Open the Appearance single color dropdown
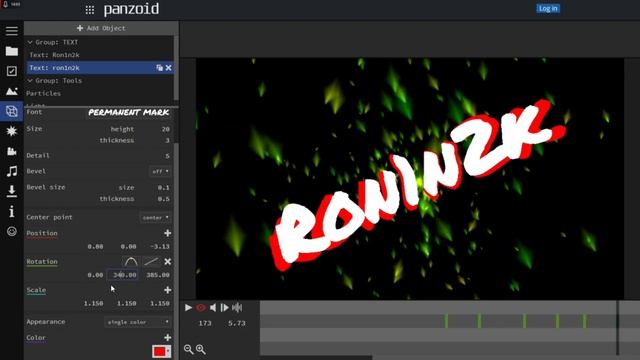 click(x=138, y=322)
